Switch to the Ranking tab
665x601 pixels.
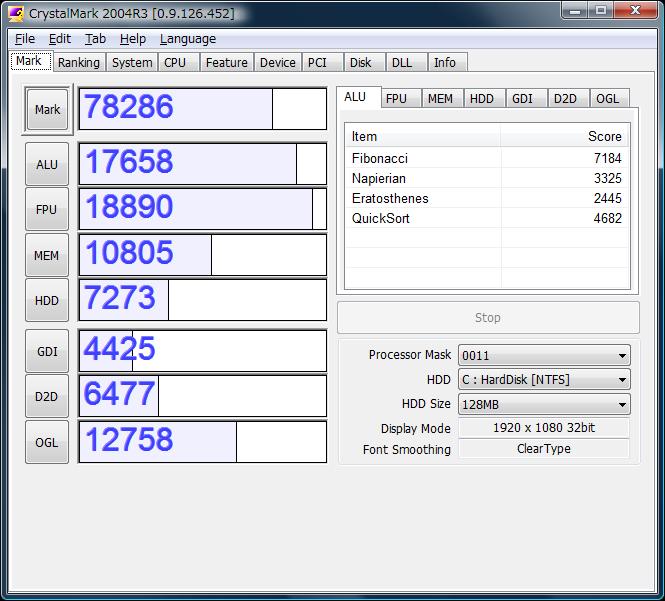[78, 62]
